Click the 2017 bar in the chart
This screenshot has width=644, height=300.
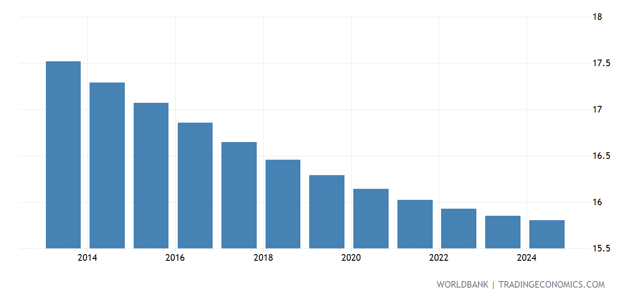tap(239, 194)
